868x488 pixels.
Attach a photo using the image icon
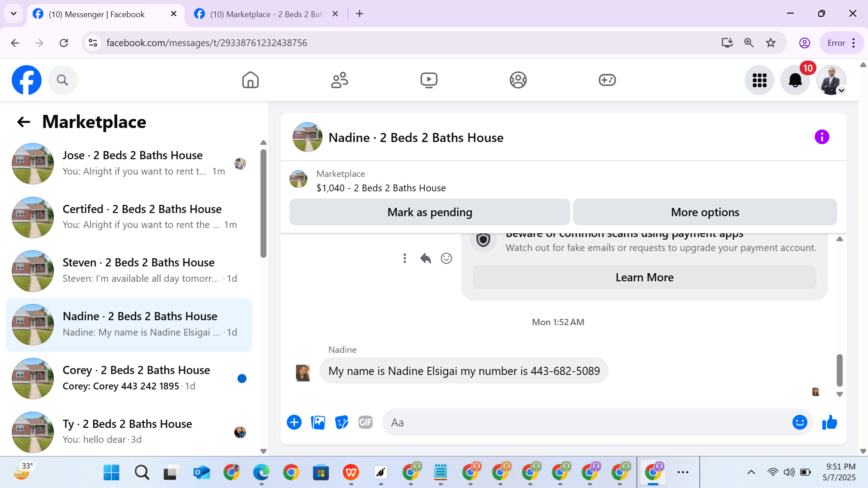tap(318, 422)
